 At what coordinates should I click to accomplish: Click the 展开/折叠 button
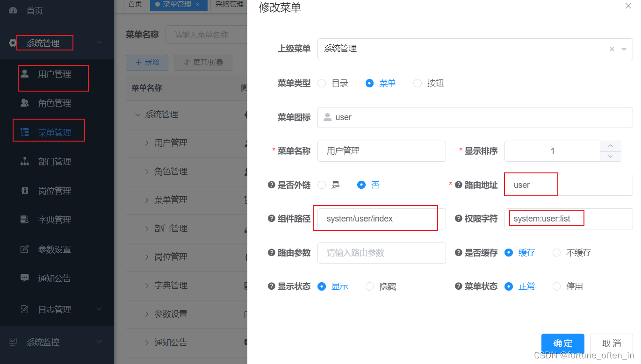[x=203, y=62]
